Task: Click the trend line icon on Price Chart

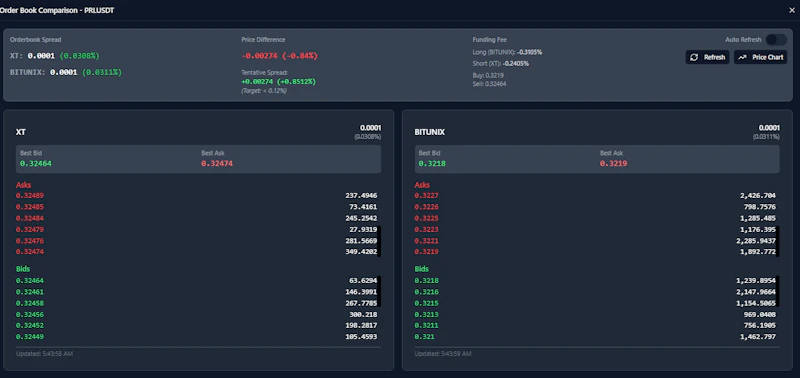Action: coord(742,57)
